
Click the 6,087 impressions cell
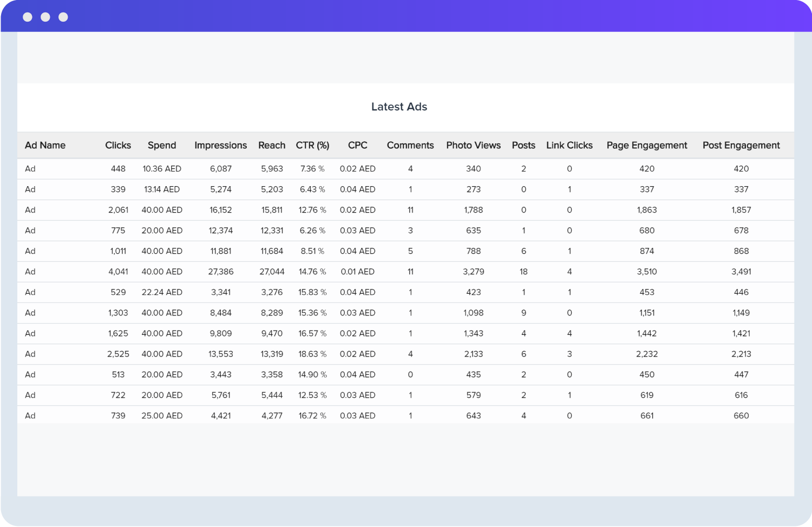tap(221, 169)
